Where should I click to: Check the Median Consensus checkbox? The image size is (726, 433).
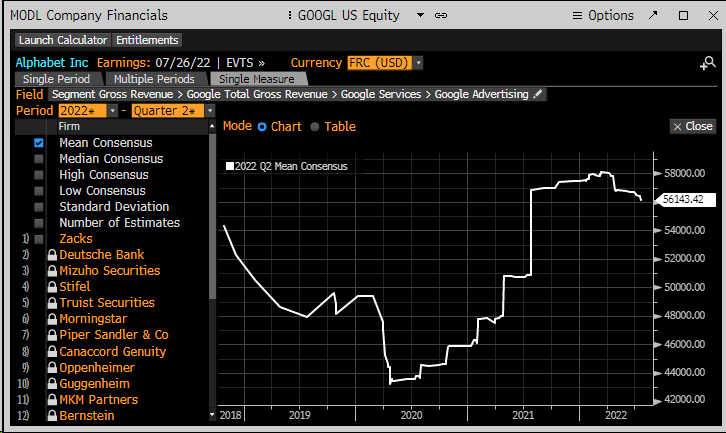[39, 159]
